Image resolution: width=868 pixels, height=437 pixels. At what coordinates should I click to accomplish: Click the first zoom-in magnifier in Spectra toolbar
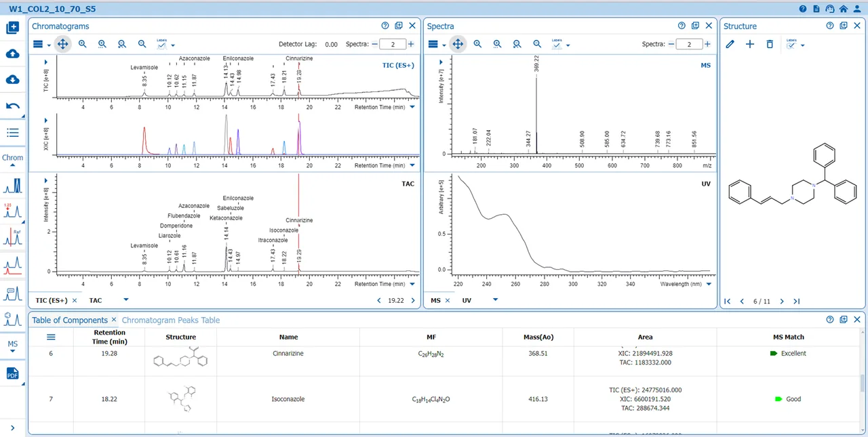[478, 44]
